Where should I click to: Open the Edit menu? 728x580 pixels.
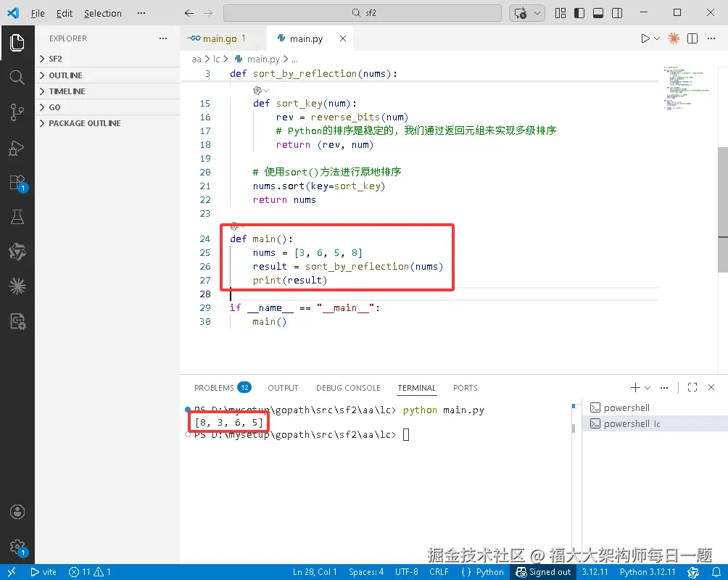[x=65, y=14]
